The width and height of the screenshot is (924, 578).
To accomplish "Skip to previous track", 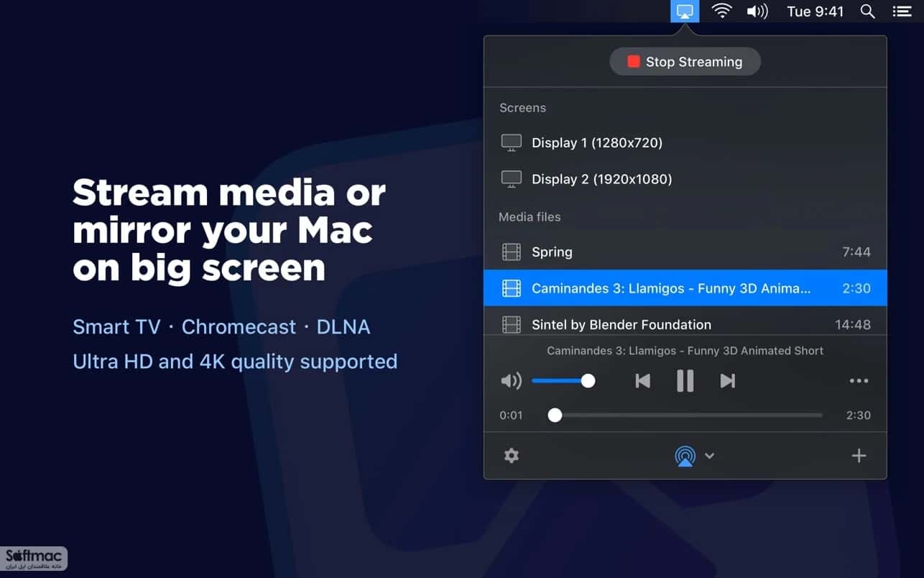I will point(642,381).
